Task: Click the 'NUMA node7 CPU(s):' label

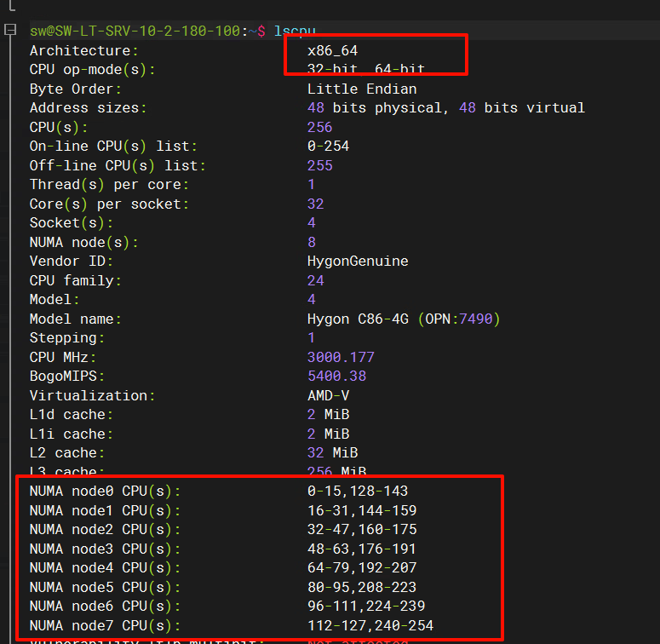Action: coord(105,625)
